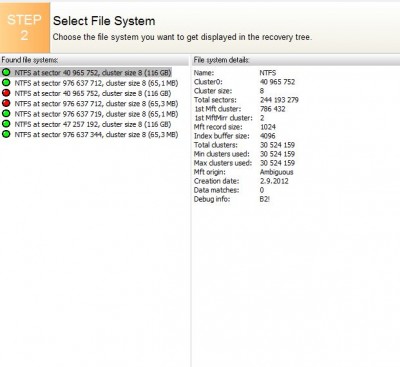Click green icon beside sector 976 637 344
The image size is (400, 367).
(6, 134)
